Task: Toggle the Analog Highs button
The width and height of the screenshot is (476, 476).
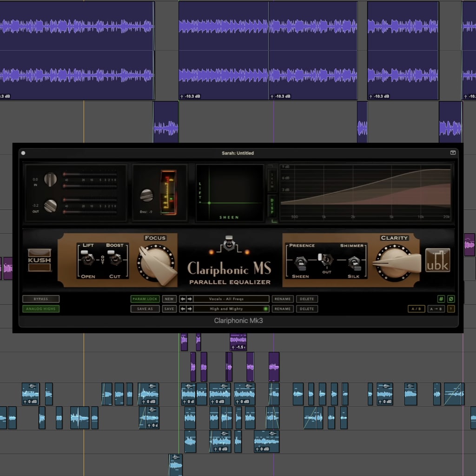Action: 41,309
